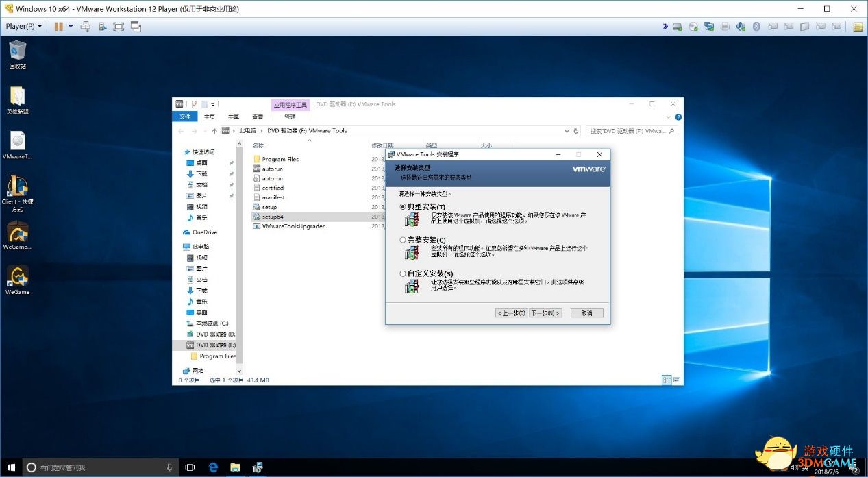Select the League of Legends desktop icon
The image size is (868, 477).
coord(18,100)
